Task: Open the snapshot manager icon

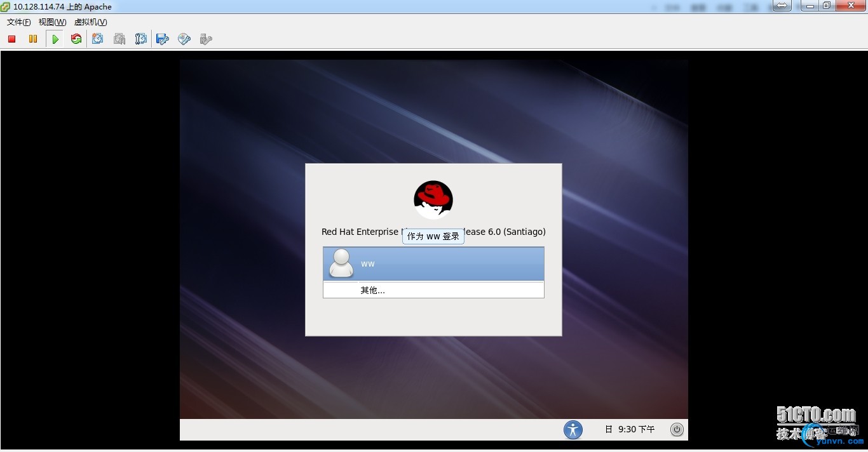Action: pyautogui.click(x=140, y=39)
